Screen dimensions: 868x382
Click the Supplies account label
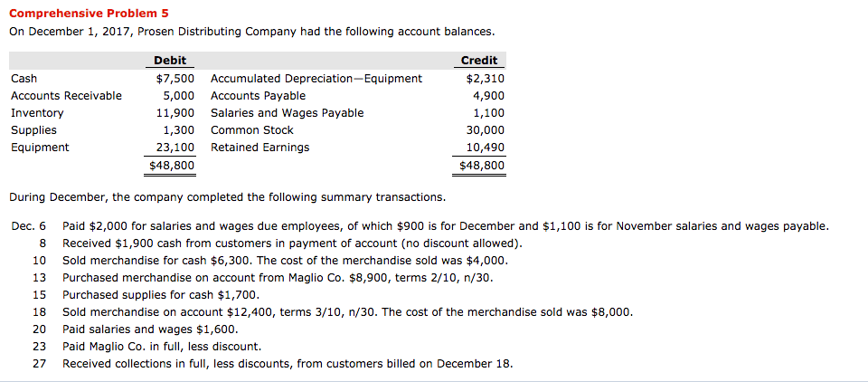pos(33,130)
